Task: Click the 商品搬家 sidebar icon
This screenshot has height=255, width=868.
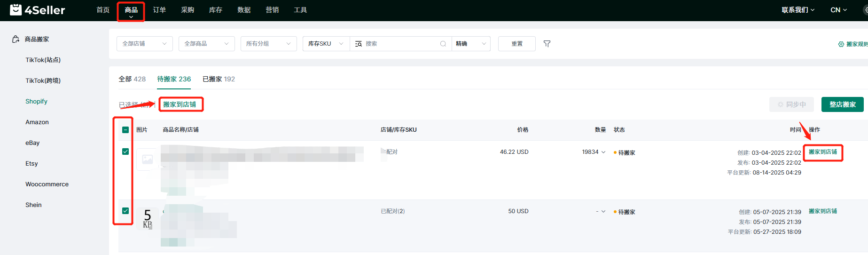Action: click(16, 40)
